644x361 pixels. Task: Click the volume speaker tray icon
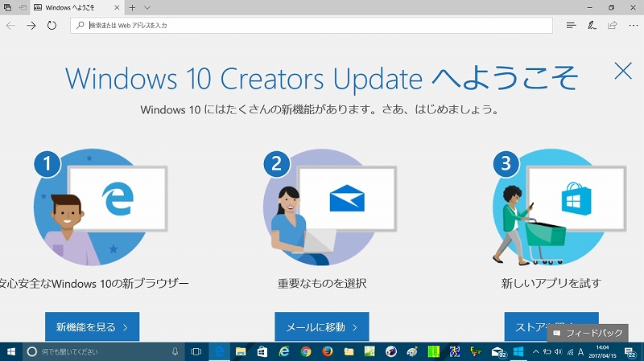tap(558, 351)
